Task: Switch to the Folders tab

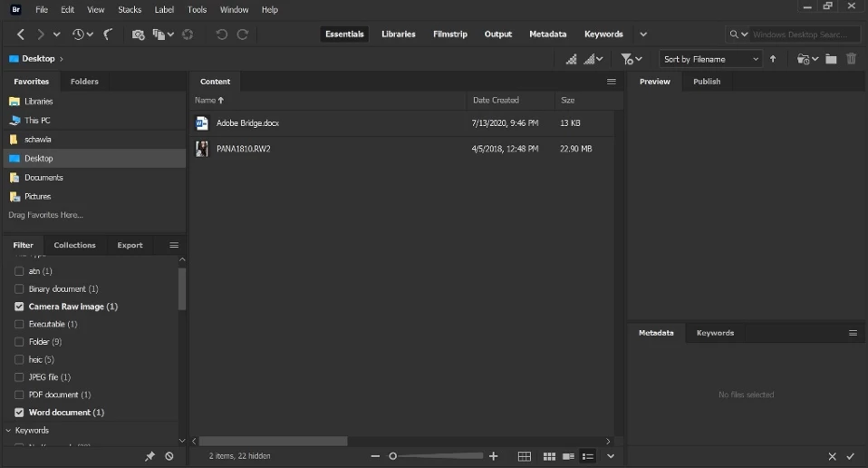Action: (x=84, y=82)
